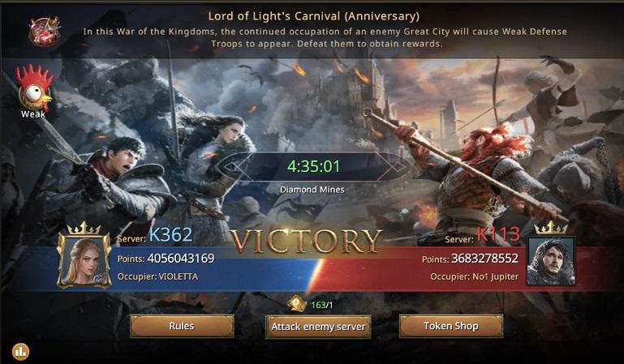
Task: Click the crown above K362 portrait
Action: click(84, 228)
